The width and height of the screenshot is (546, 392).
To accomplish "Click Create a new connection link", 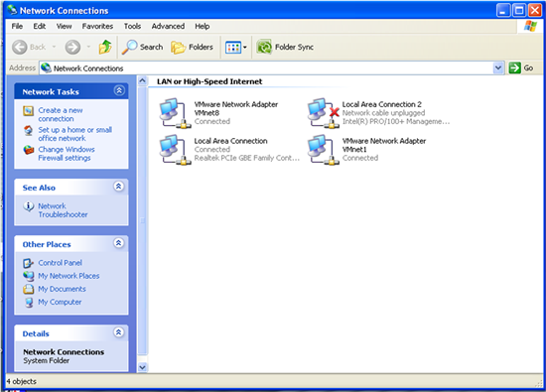I will pos(61,114).
